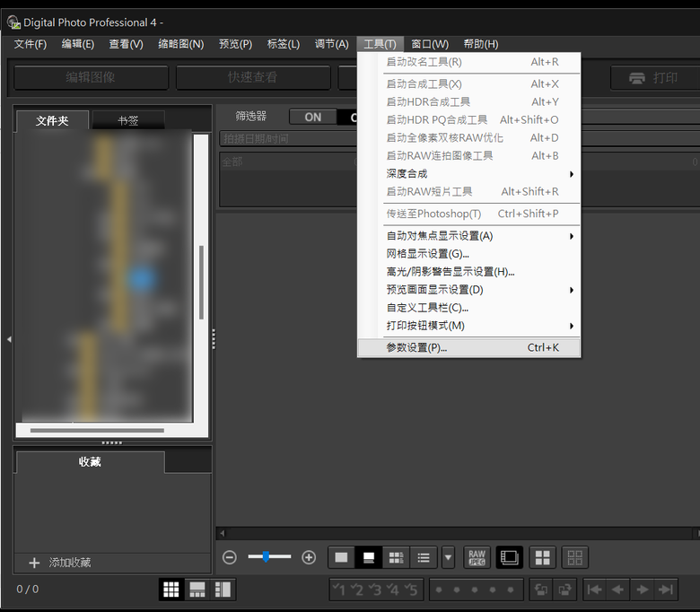Image resolution: width=700 pixels, height=612 pixels.
Task: Open the 帮助(H) menu
Action: 481,44
